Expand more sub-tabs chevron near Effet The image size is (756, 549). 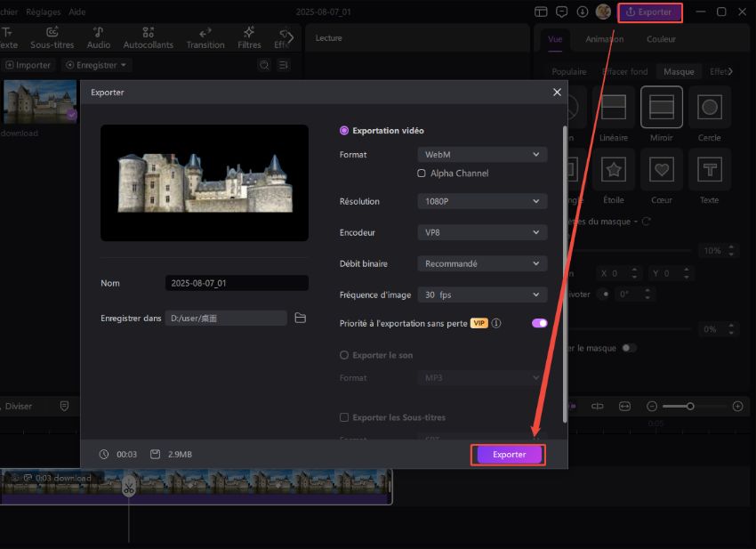730,71
